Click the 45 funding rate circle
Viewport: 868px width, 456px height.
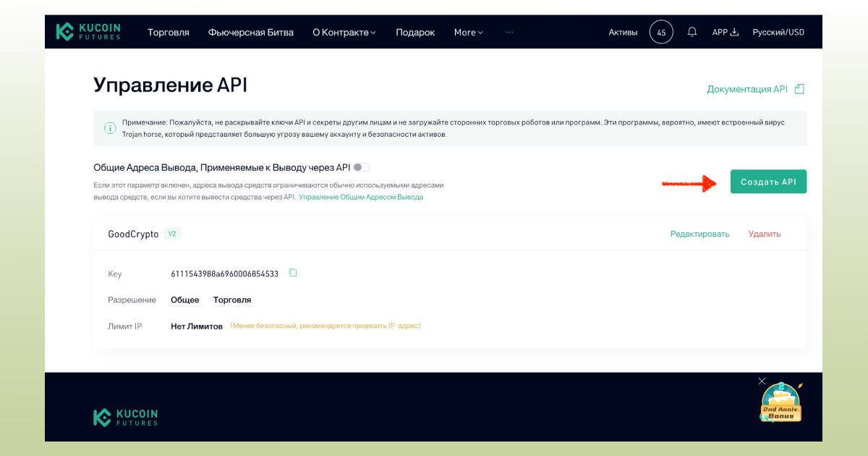(660, 31)
